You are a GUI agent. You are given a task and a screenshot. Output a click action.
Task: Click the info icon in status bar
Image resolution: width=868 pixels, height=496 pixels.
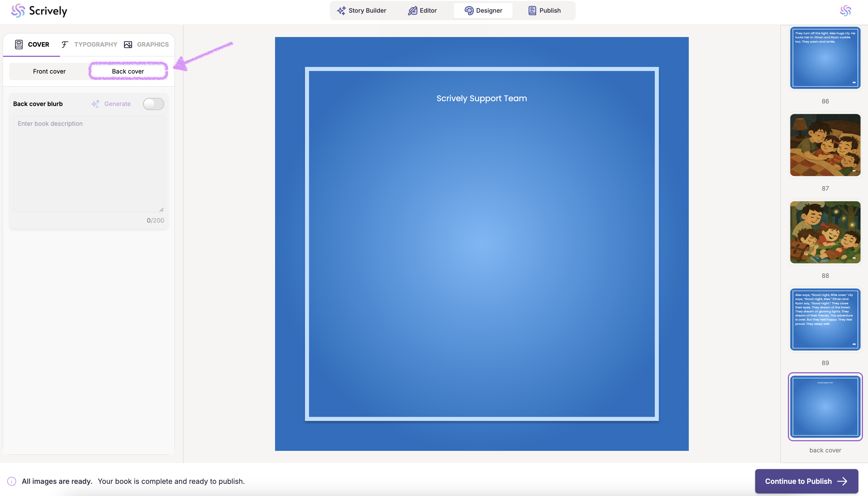[12, 481]
